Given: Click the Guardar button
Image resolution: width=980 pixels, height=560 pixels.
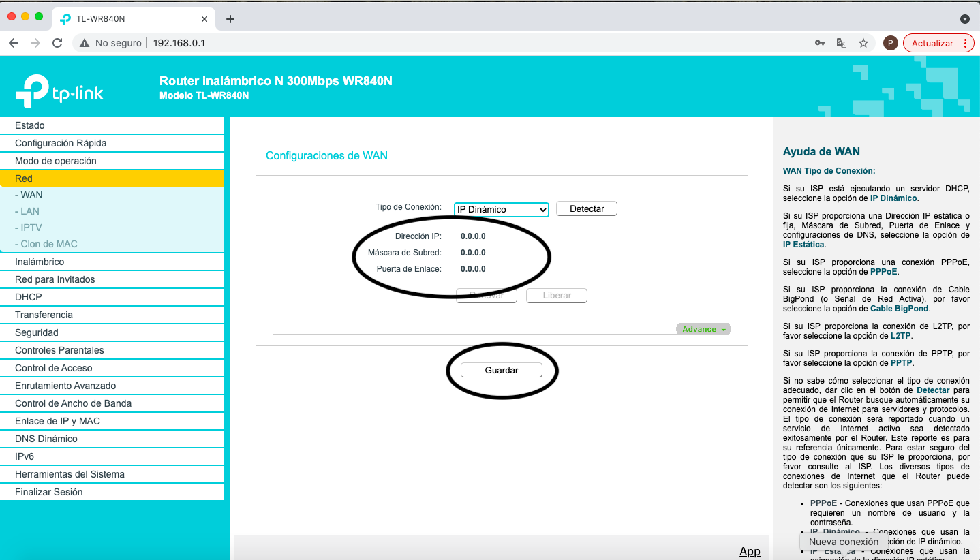Looking at the screenshot, I should click(502, 370).
